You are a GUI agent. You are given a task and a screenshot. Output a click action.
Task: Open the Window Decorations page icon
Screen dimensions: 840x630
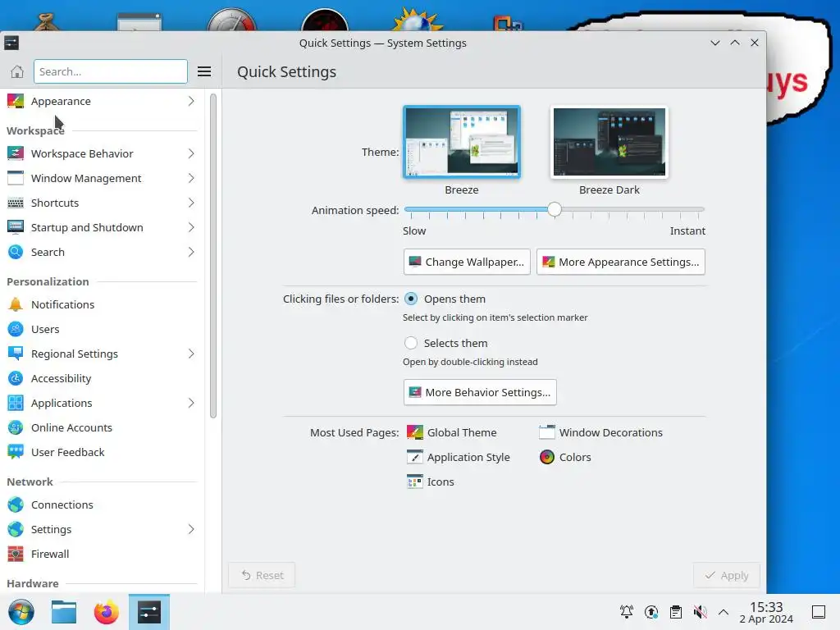click(x=547, y=432)
